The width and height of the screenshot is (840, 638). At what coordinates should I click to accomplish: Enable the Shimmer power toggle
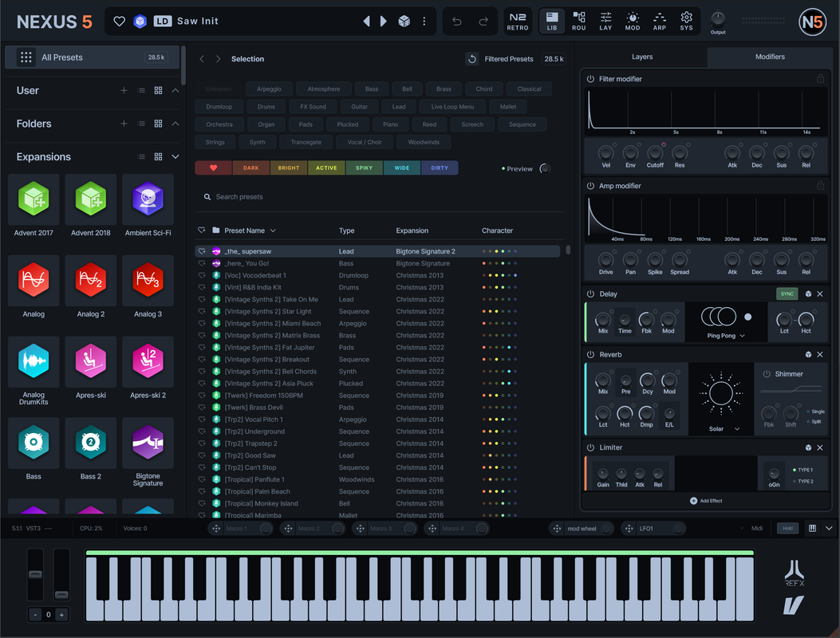pyautogui.click(x=767, y=374)
